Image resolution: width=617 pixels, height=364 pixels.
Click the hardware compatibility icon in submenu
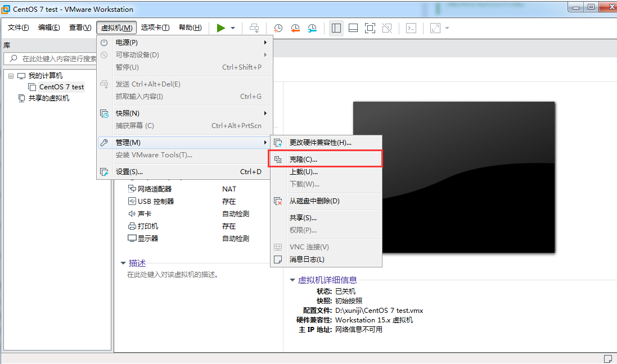point(278,143)
